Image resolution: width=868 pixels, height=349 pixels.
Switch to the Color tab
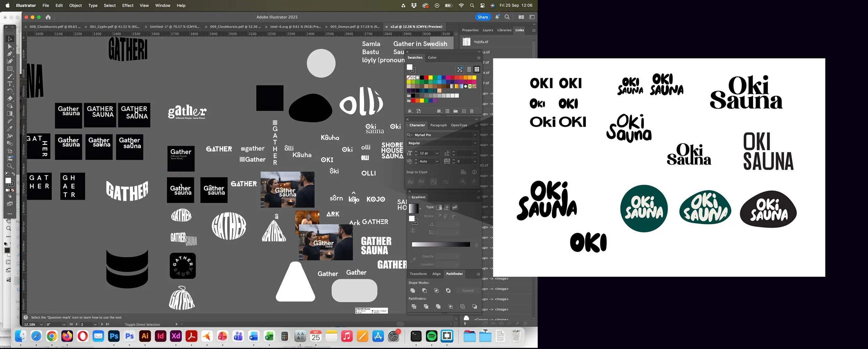(432, 58)
